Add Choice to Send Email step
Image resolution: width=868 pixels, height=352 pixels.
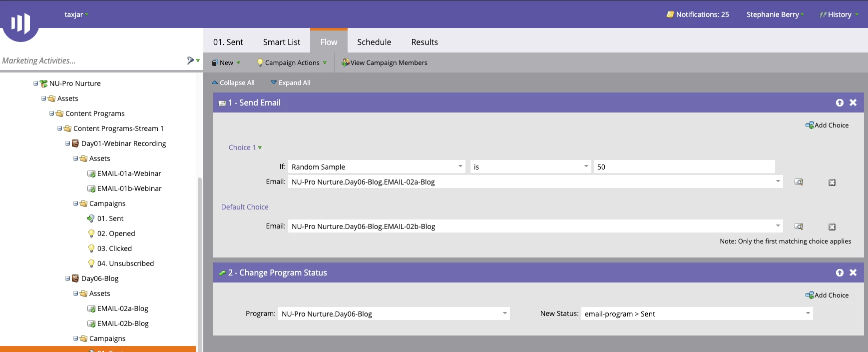(x=827, y=125)
